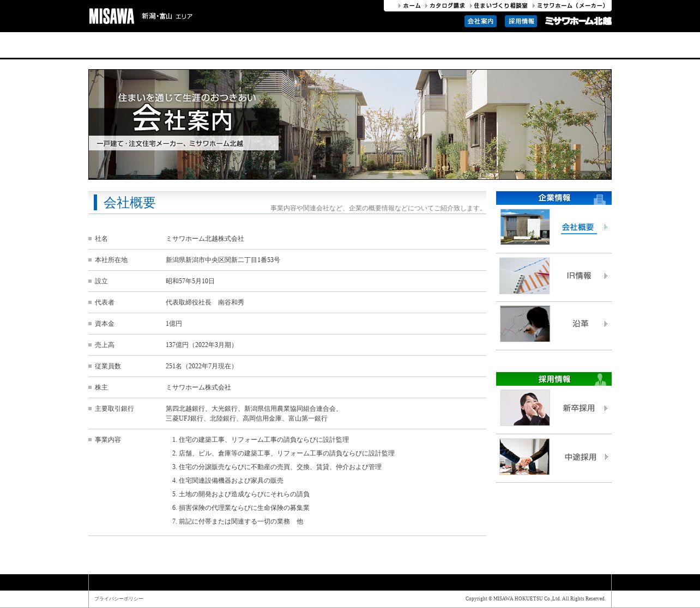Select address 新潟県新潟市中央区関新二丁目1番53号

click(223, 260)
